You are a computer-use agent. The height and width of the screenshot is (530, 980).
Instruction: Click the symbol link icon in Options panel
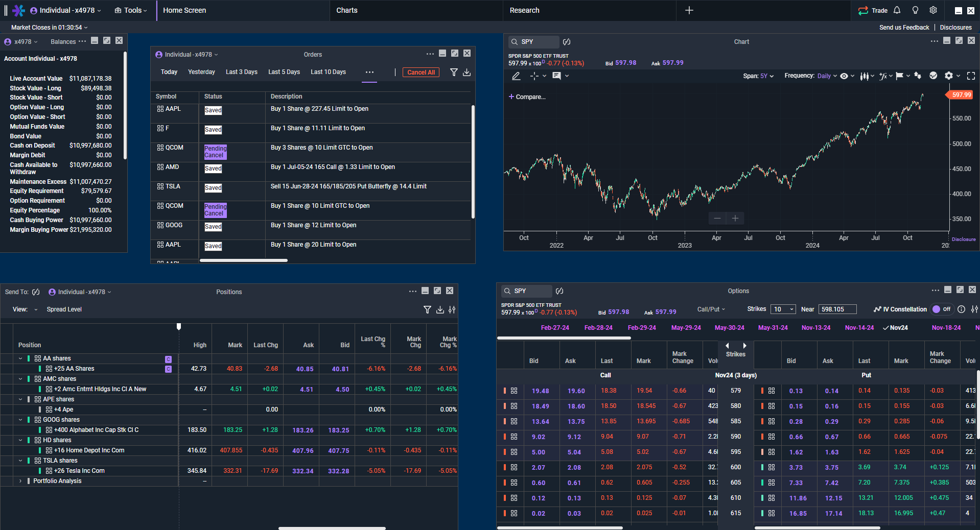tap(559, 291)
